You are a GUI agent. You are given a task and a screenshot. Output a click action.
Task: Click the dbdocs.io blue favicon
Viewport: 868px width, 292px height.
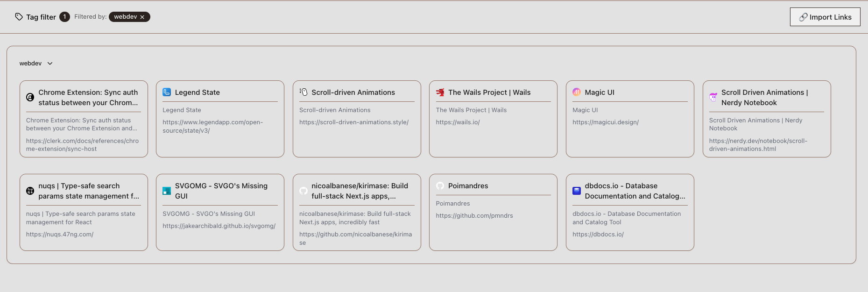click(x=577, y=191)
